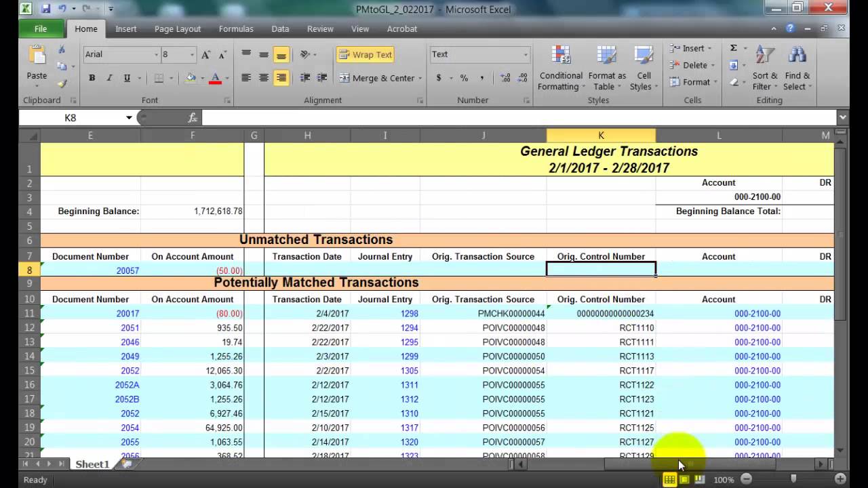Apply percent style format
Viewport: 868px width, 488px height.
click(x=464, y=78)
